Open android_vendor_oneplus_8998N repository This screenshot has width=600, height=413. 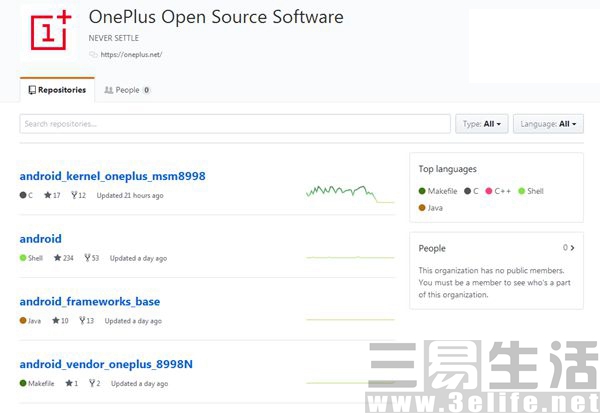[x=106, y=364]
